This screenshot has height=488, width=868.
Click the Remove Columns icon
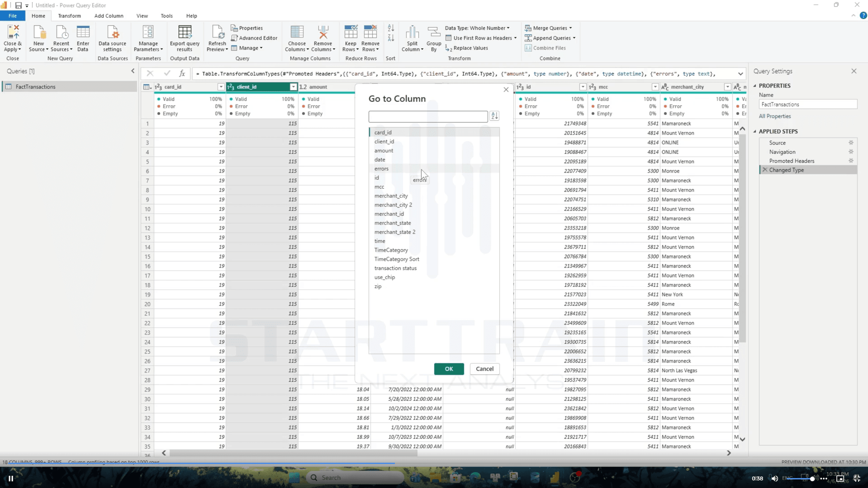[x=323, y=33]
